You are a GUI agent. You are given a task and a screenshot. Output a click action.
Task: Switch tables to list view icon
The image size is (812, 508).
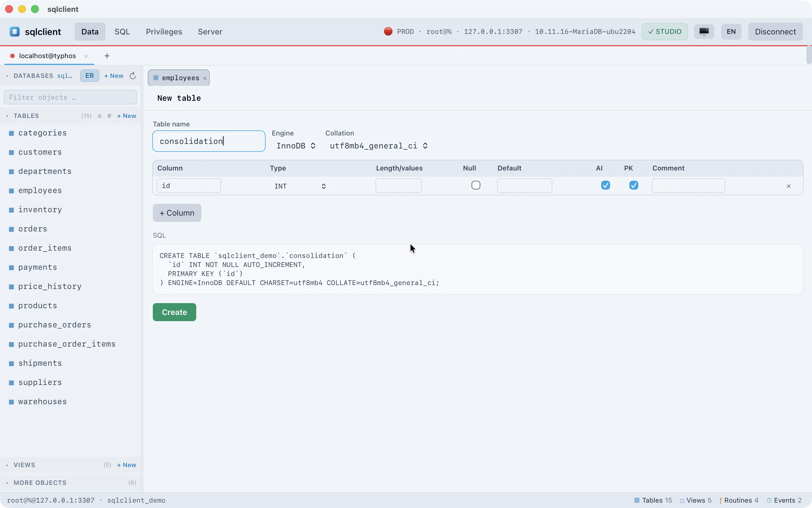point(99,116)
